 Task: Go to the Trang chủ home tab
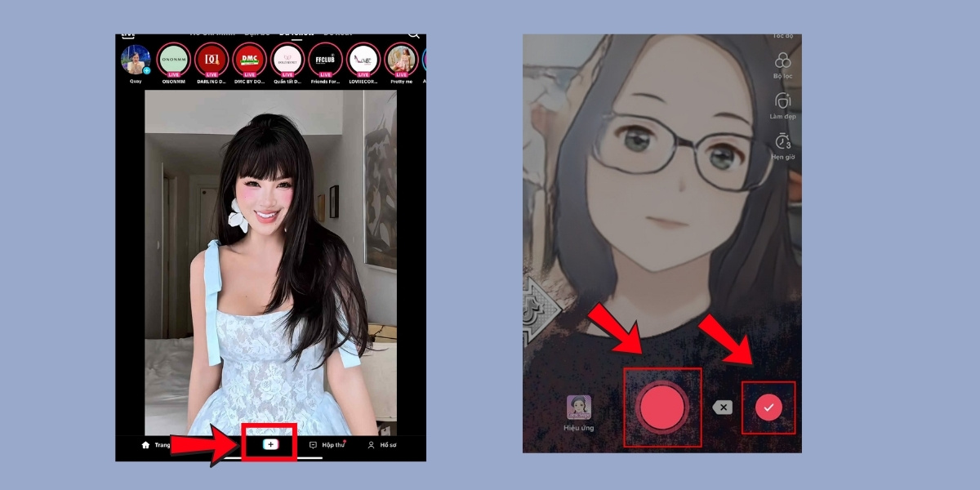(157, 445)
